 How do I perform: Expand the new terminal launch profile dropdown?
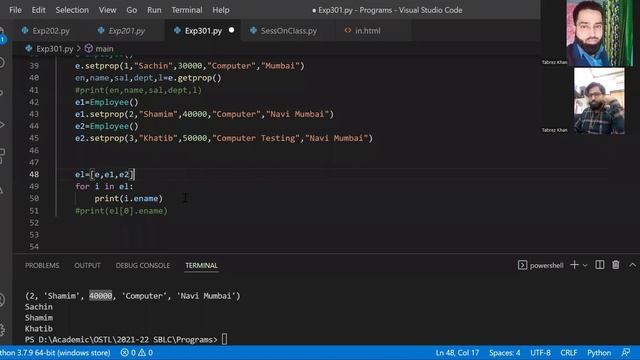[x=585, y=265]
